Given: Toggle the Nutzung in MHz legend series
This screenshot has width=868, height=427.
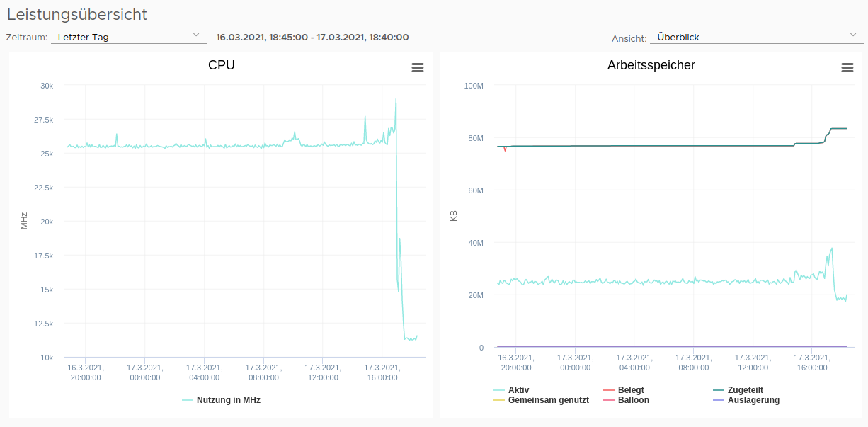Looking at the screenshot, I should 222,400.
